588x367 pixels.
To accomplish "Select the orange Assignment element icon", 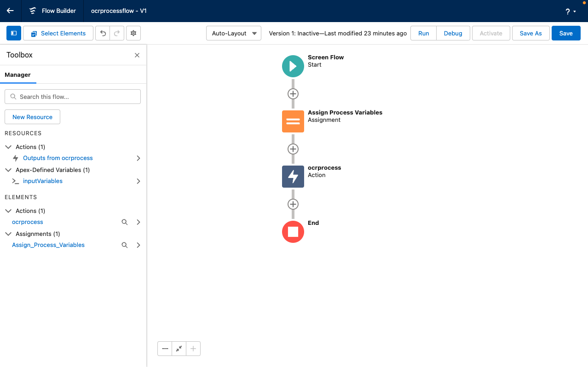I will (293, 121).
